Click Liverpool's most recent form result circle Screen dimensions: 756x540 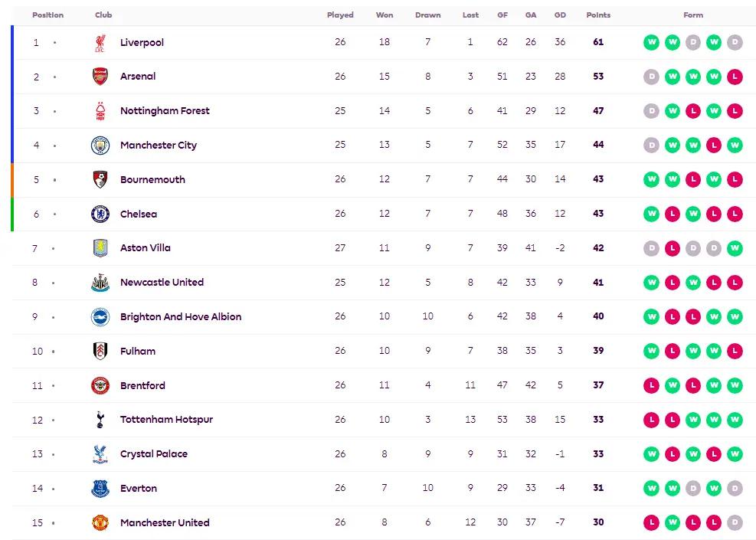tap(735, 42)
